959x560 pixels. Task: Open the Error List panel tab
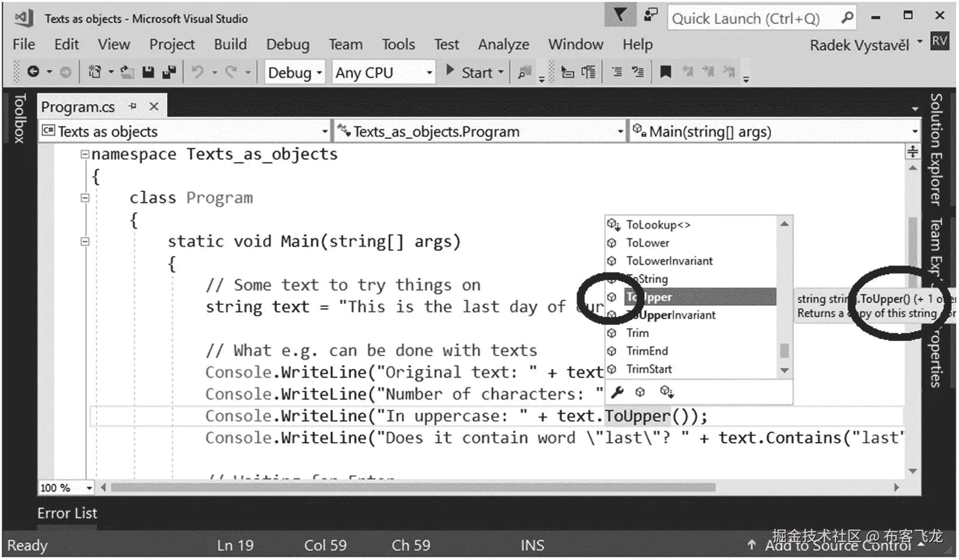67,513
